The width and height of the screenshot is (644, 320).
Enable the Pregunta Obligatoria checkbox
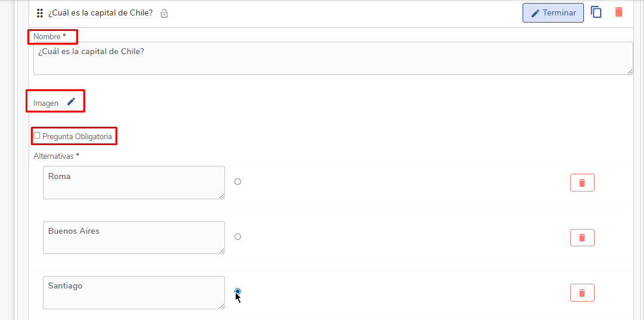click(x=37, y=136)
